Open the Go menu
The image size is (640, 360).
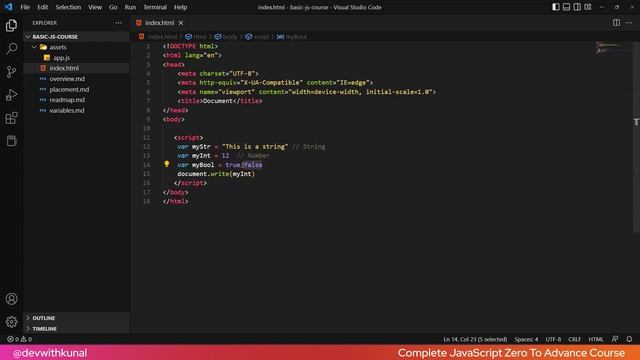tap(113, 7)
